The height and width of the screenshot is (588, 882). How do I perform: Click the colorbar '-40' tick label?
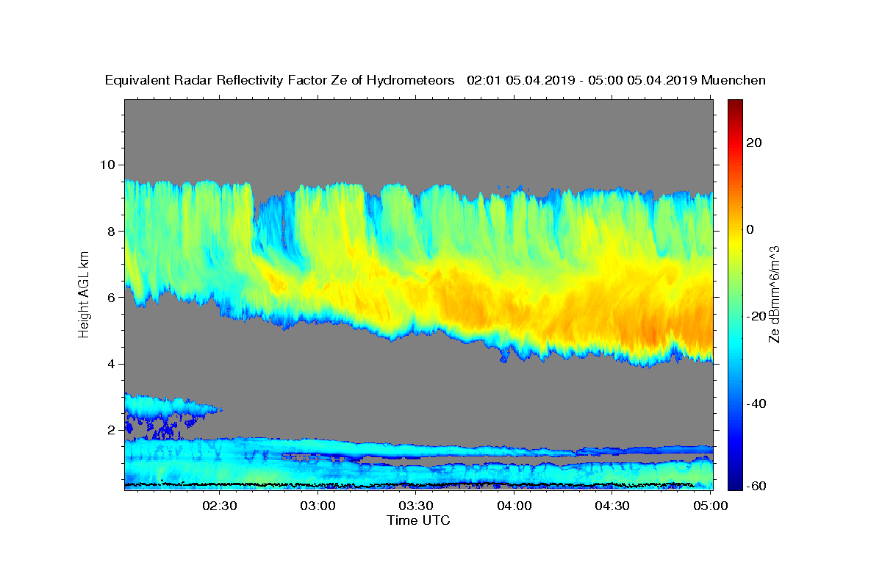pyautogui.click(x=755, y=404)
